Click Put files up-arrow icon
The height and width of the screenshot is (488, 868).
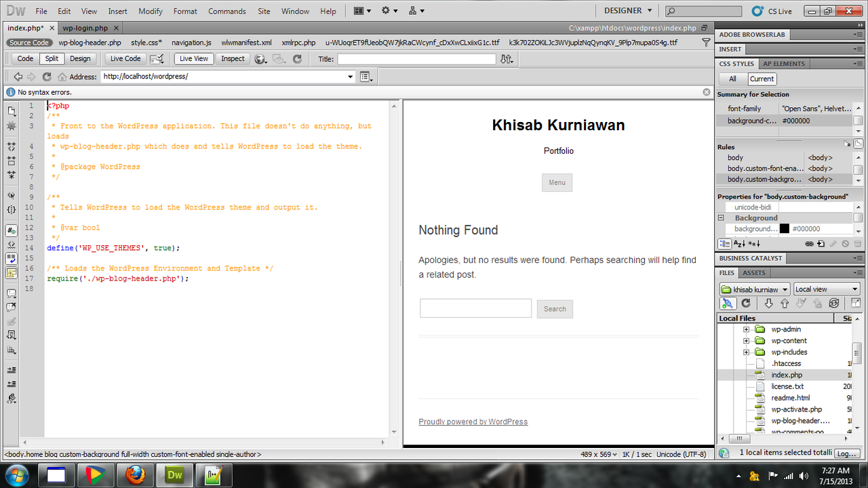785,304
